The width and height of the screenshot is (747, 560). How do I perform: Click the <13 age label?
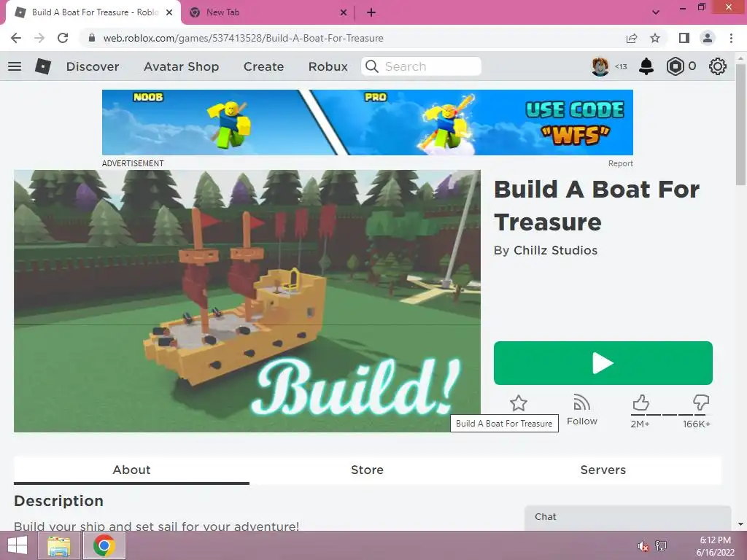pos(621,66)
